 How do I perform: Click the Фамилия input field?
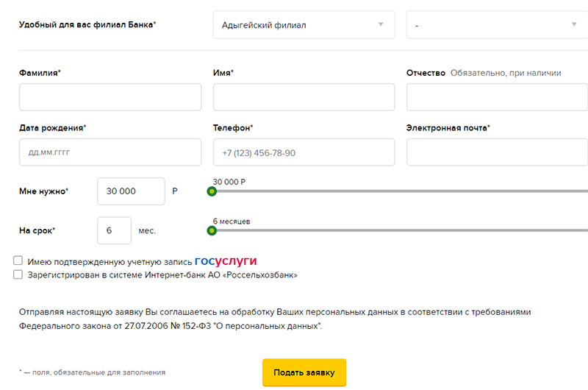tap(110, 97)
